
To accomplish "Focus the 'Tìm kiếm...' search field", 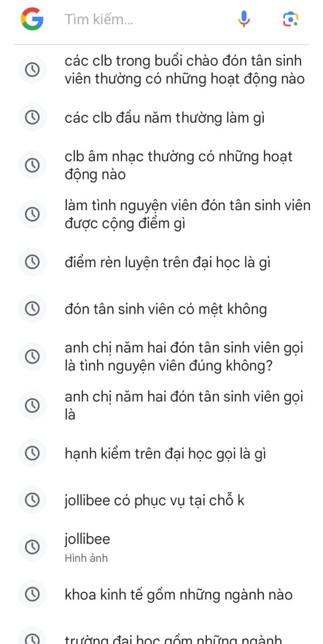I will click(146, 19).
